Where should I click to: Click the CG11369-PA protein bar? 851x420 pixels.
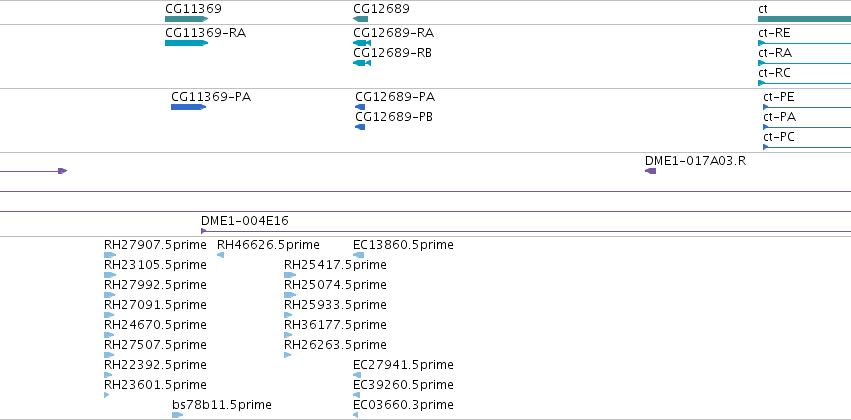pos(188,107)
